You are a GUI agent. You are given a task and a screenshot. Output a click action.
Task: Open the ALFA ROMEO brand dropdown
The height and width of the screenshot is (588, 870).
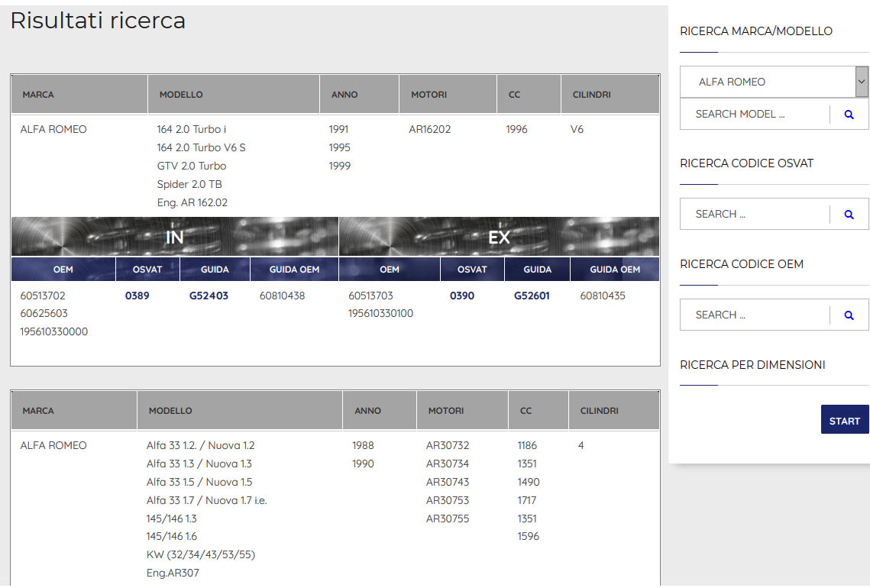pyautogui.click(x=766, y=82)
